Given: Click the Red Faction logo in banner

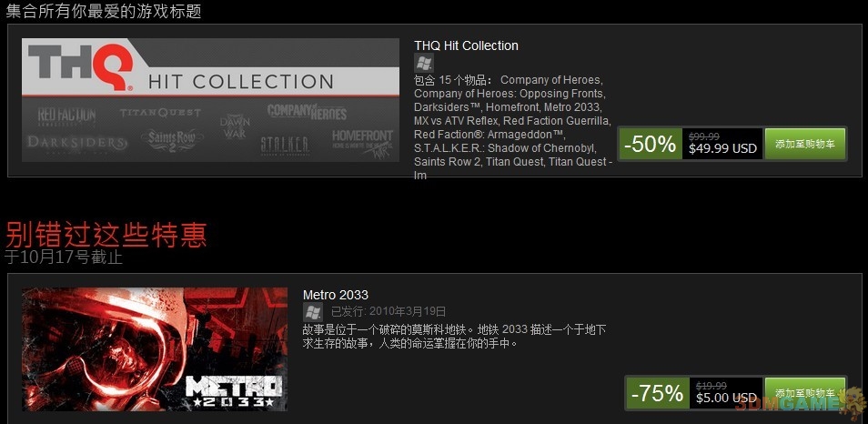Looking at the screenshot, I should click(66, 116).
